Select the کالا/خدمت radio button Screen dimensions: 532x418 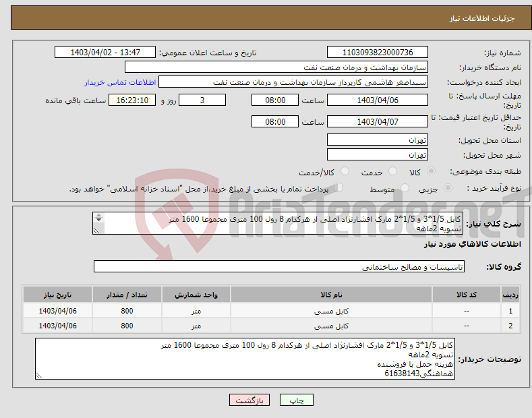coord(345,171)
